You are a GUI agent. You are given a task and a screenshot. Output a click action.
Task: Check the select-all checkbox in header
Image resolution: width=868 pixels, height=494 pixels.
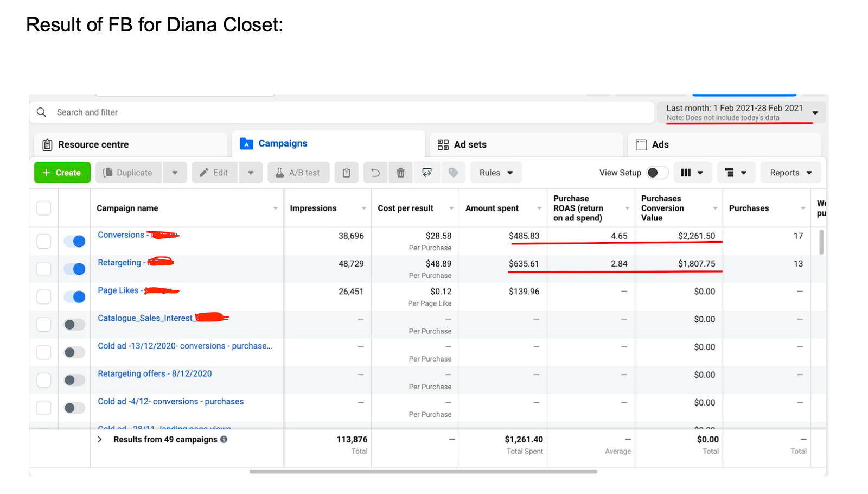[x=44, y=208]
